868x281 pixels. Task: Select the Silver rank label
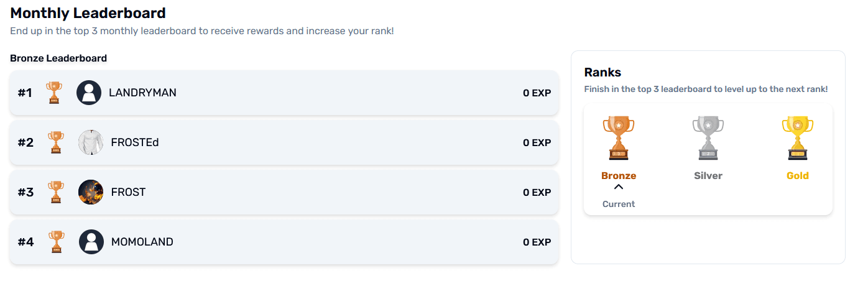pos(708,176)
